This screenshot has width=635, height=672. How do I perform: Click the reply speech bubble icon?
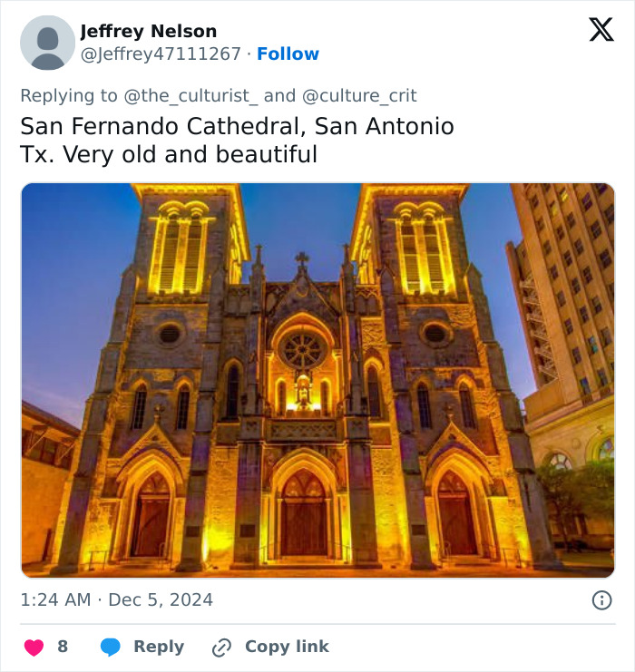(111, 647)
